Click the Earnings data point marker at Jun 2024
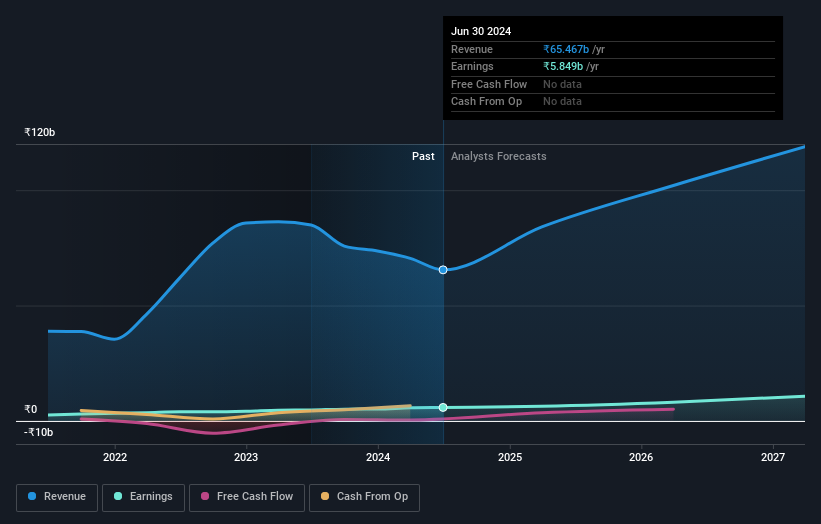Screen dimensions: 821x524 click(x=443, y=407)
